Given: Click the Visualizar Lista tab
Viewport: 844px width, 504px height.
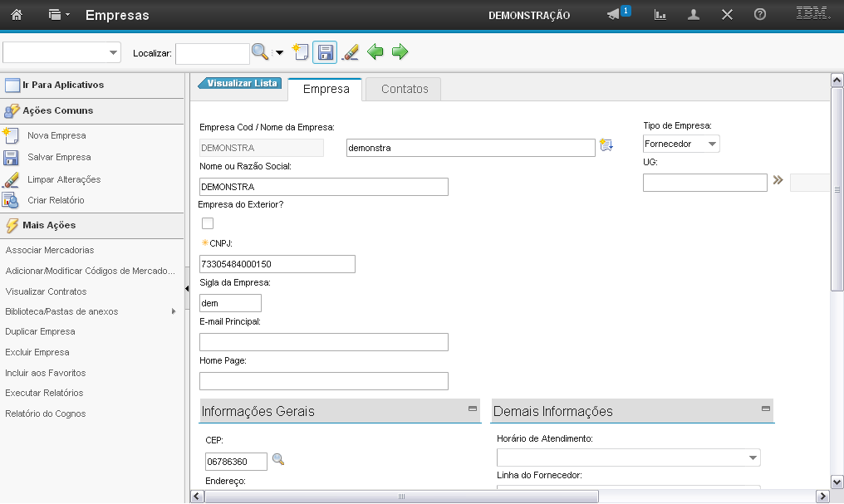Looking at the screenshot, I should coord(241,83).
